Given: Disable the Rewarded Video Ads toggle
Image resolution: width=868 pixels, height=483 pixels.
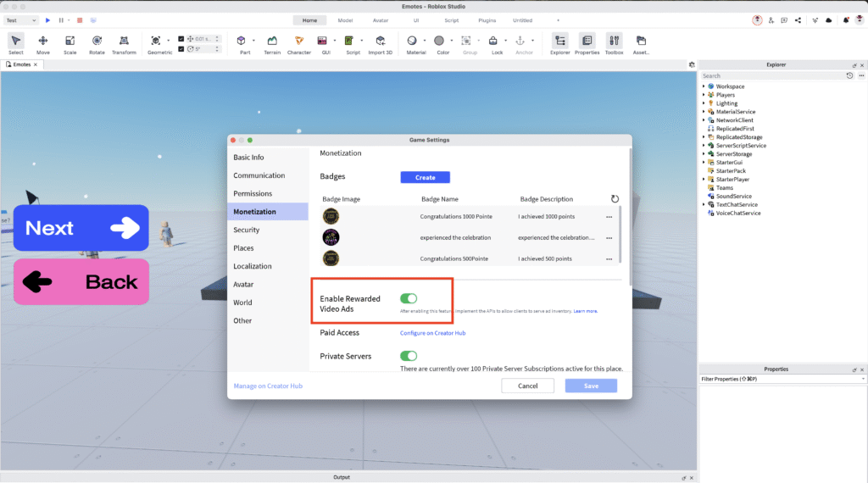Looking at the screenshot, I should [x=409, y=298].
